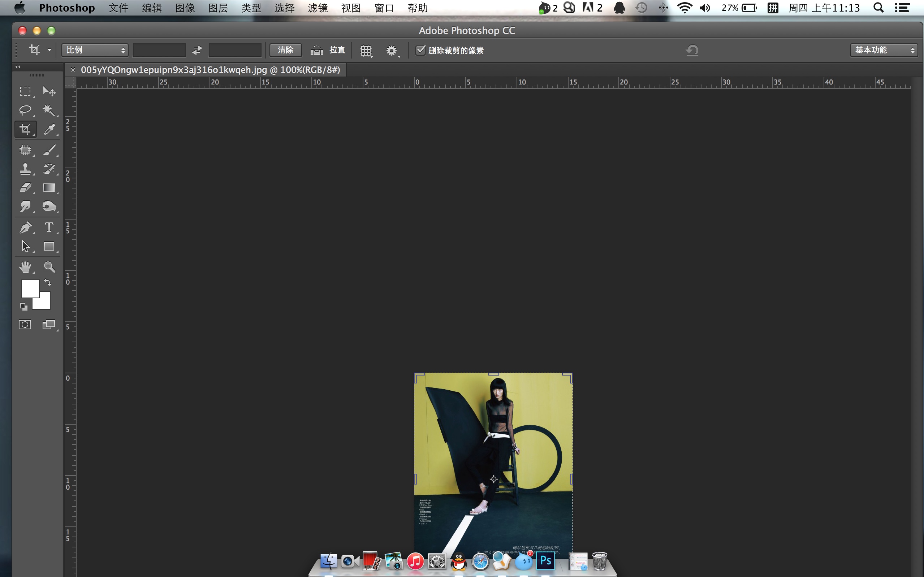Select the Pen tool
The width and height of the screenshot is (924, 577).
coord(25,227)
